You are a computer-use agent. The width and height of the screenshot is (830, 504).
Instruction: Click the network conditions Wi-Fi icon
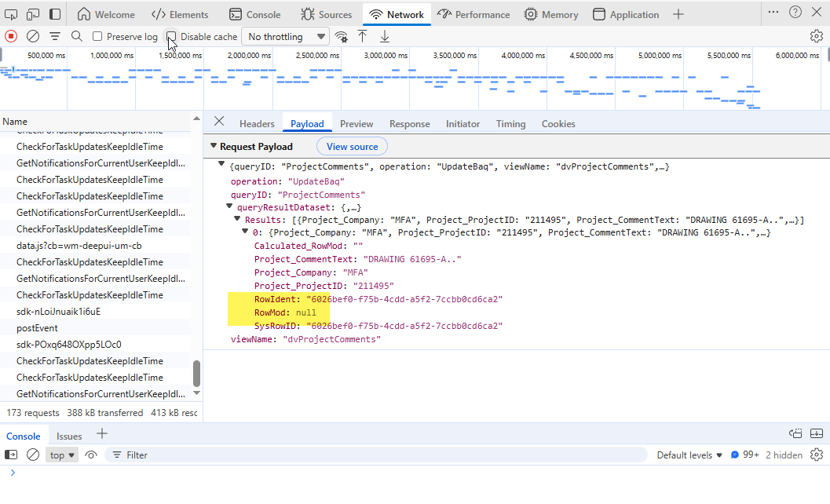pos(341,36)
